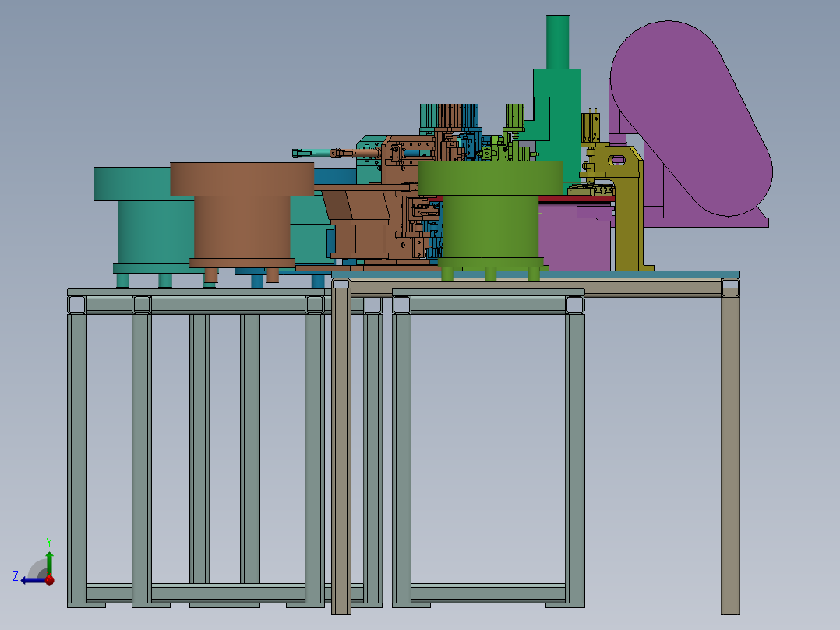Click the green Y axis arrow on triad
This screenshot has height=630, width=840.
49,562
